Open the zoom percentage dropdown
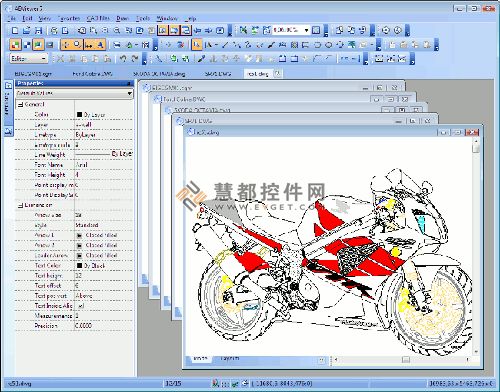 [306, 30]
